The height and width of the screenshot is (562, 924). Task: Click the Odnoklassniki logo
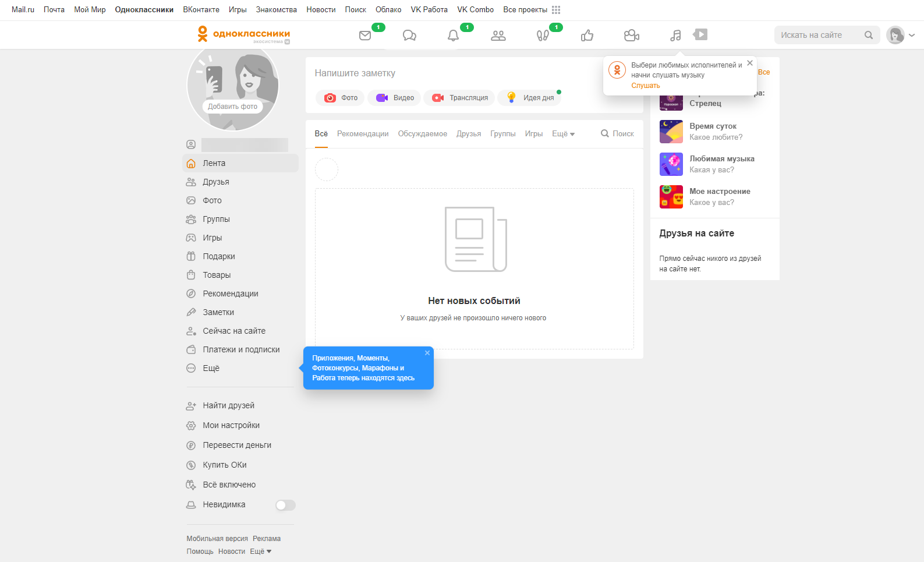click(x=244, y=34)
